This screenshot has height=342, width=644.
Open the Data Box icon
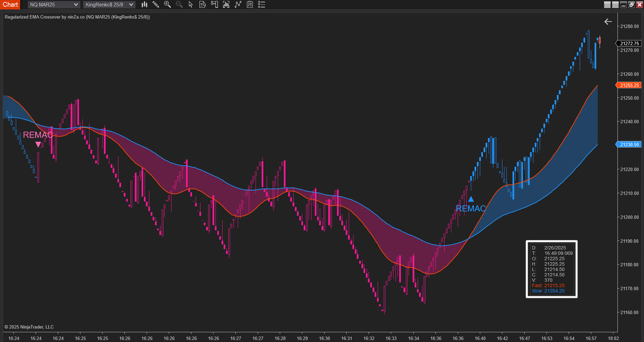click(202, 5)
